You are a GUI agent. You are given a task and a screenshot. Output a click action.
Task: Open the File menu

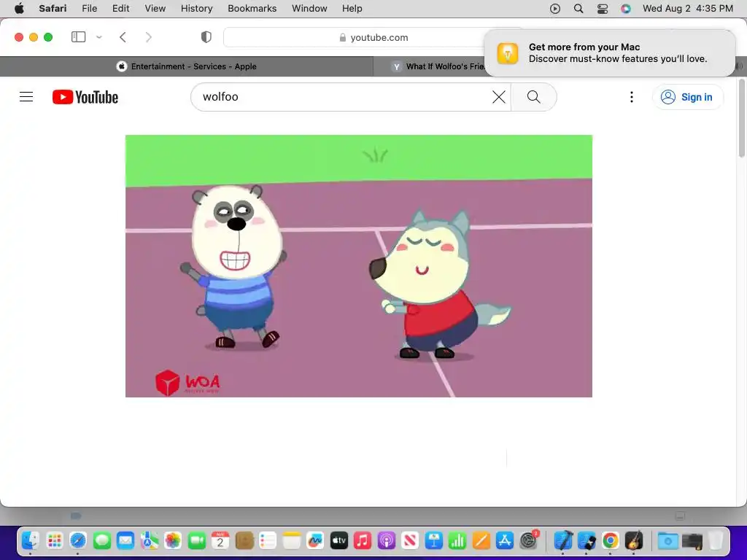tap(89, 9)
